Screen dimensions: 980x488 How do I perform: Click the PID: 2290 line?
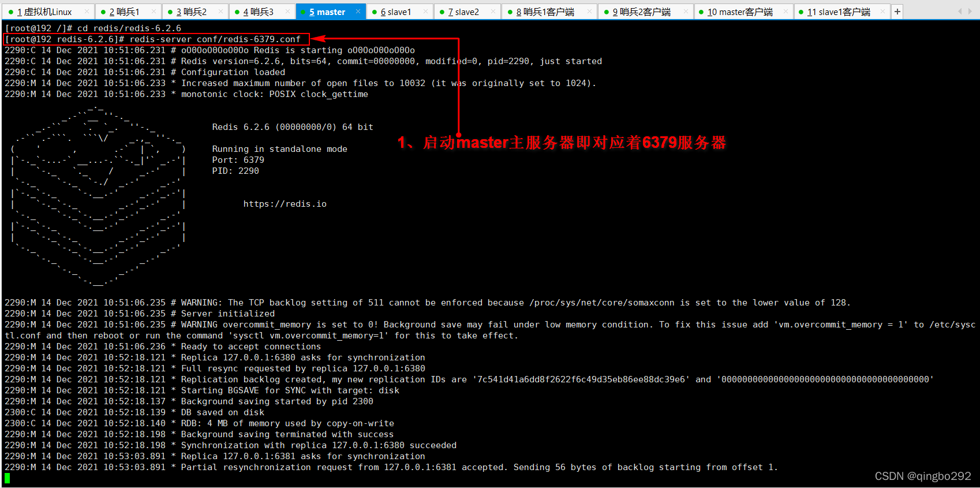point(235,171)
